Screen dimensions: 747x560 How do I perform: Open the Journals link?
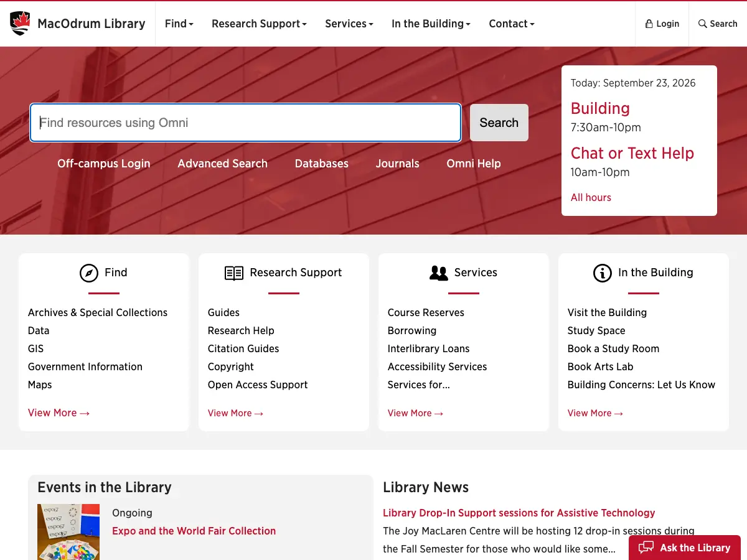point(398,164)
